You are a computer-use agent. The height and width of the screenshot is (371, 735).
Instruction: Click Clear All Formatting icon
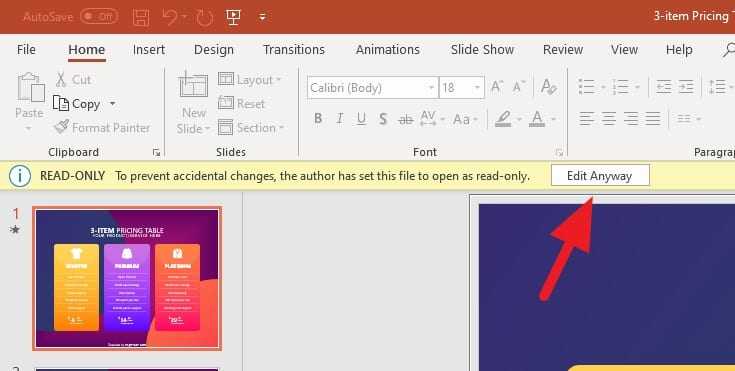[548, 87]
